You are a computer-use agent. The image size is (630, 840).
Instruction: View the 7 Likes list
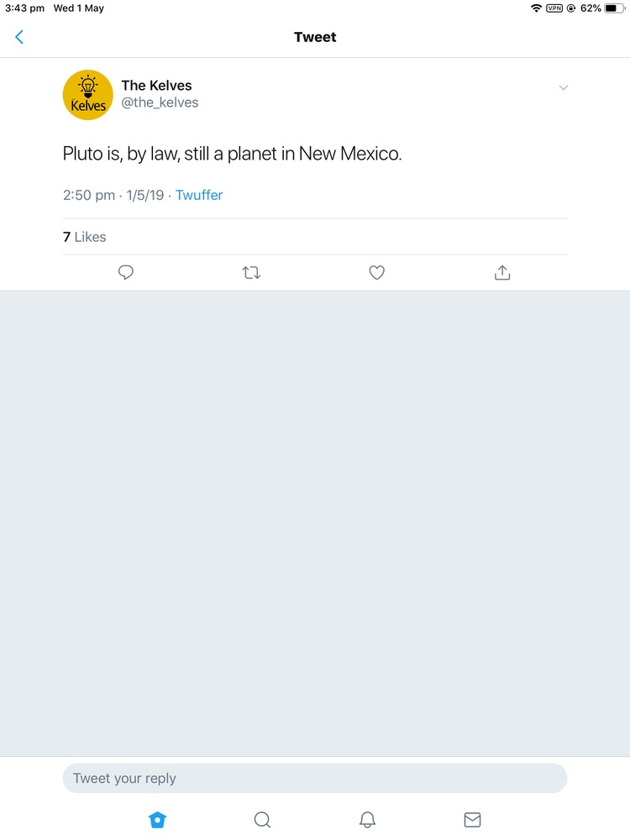pyautogui.click(x=85, y=237)
